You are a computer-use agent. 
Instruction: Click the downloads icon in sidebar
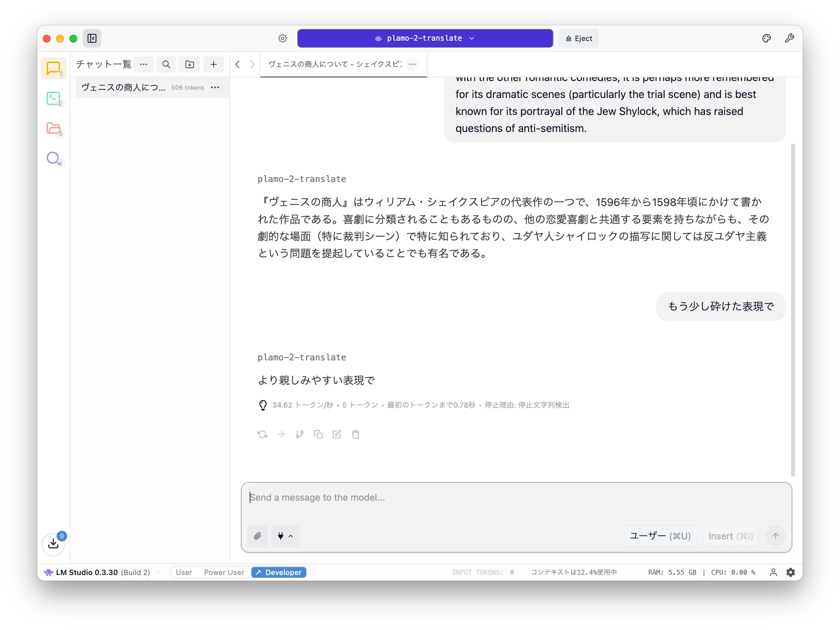pos(53,544)
